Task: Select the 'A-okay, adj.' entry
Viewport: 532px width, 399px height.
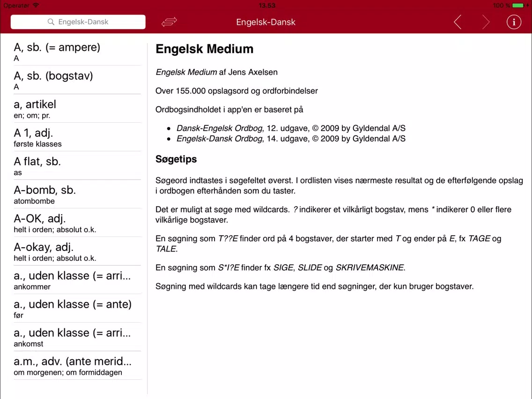Action: [77, 251]
